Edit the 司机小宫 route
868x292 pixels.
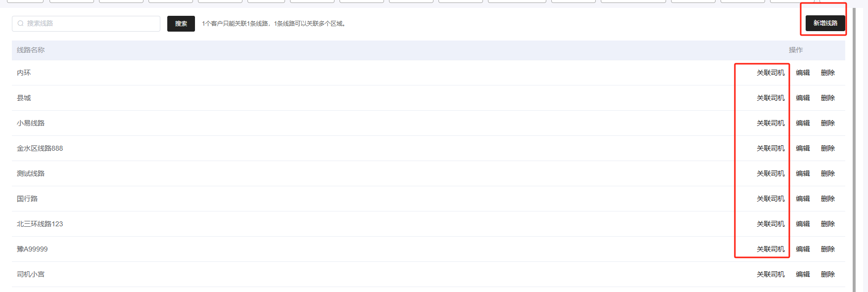click(x=803, y=274)
